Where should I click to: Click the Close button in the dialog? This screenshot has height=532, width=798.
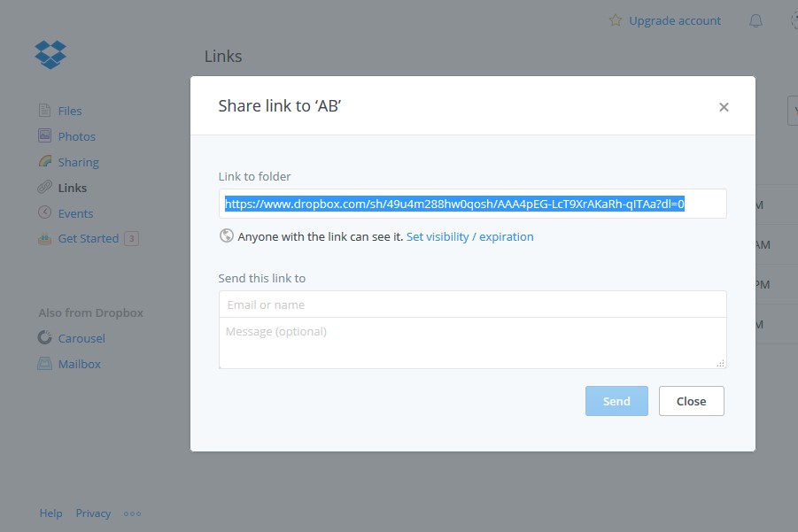[x=691, y=400]
